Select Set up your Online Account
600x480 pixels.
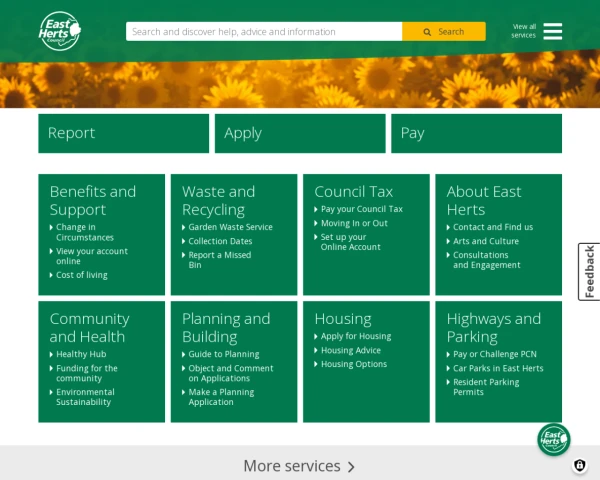pyautogui.click(x=351, y=242)
